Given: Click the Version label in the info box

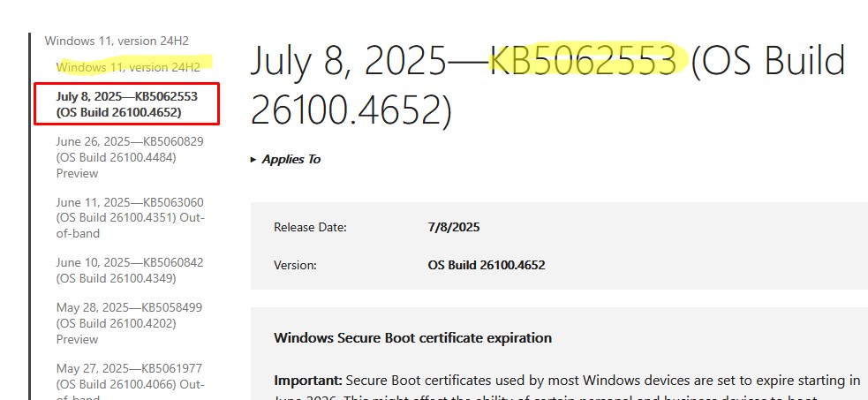Looking at the screenshot, I should point(295,265).
